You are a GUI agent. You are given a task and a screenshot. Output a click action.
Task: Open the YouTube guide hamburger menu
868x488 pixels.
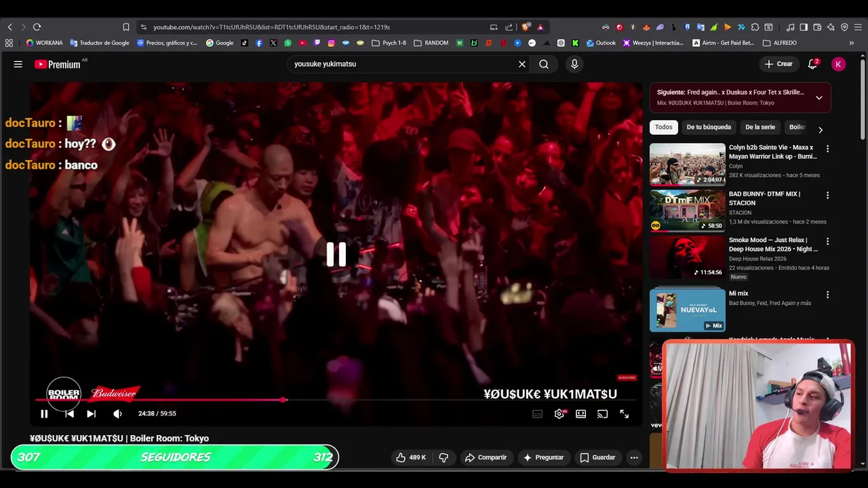pos(18,64)
